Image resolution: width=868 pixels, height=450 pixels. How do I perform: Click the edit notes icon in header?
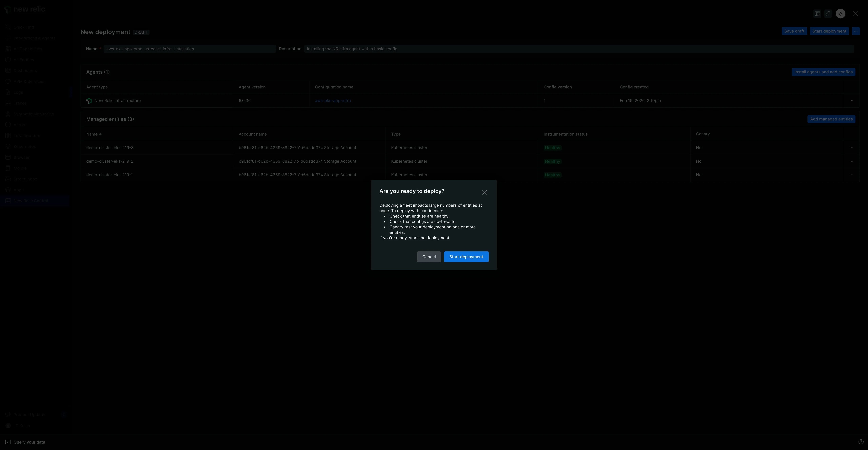point(817,14)
